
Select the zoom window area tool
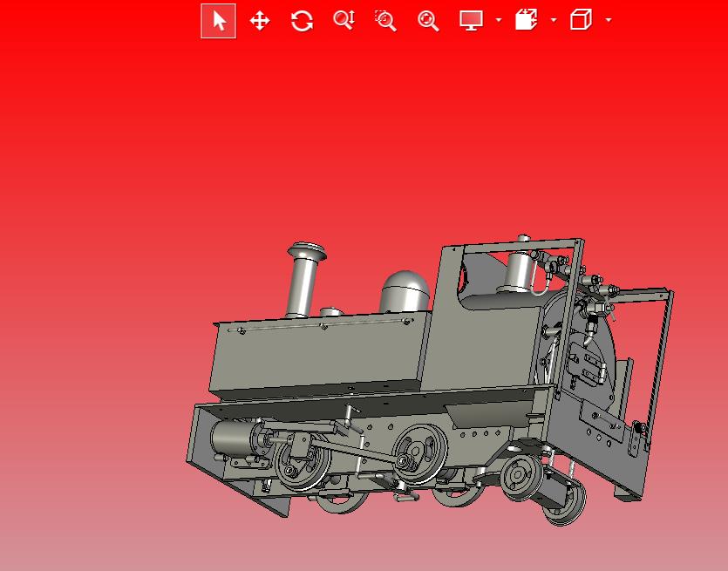[x=385, y=21]
